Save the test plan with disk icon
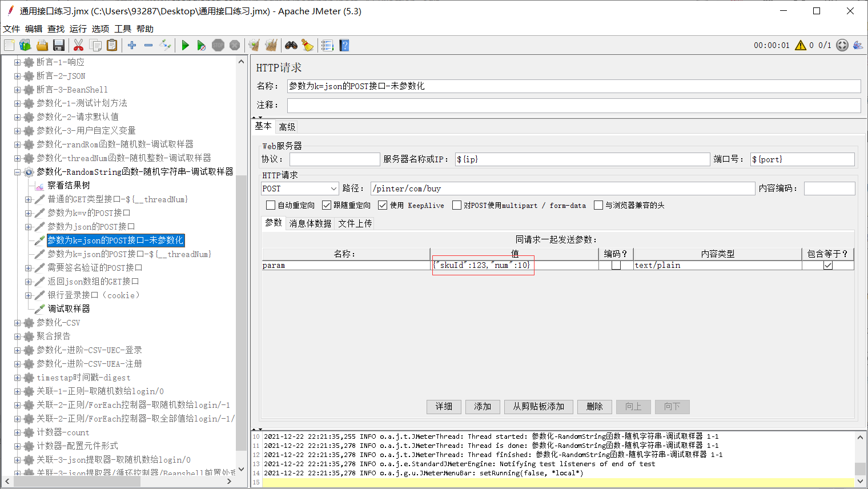This screenshot has height=489, width=868. [x=58, y=45]
